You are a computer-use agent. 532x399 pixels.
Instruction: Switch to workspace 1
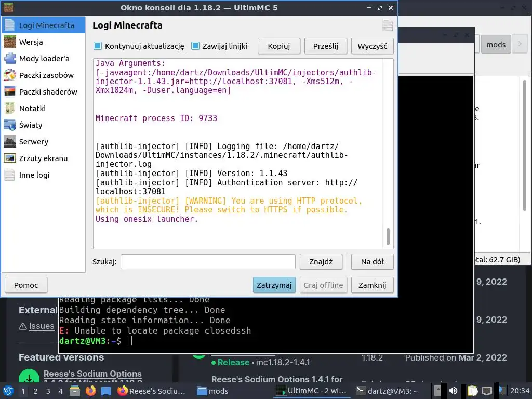pos(23,391)
